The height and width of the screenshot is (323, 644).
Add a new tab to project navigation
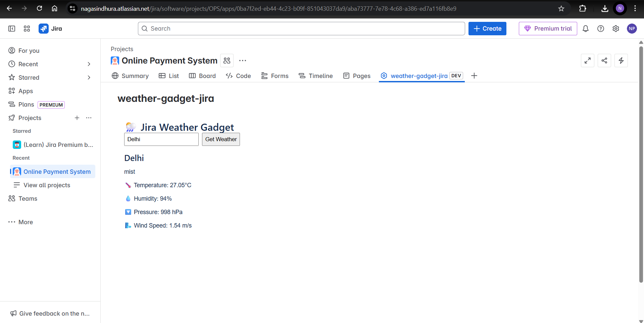(x=474, y=76)
